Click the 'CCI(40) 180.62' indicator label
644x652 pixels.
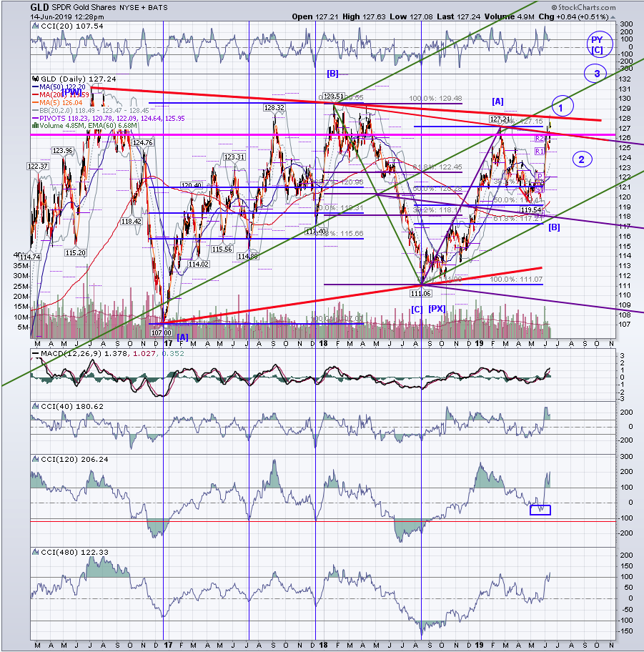coord(72,406)
